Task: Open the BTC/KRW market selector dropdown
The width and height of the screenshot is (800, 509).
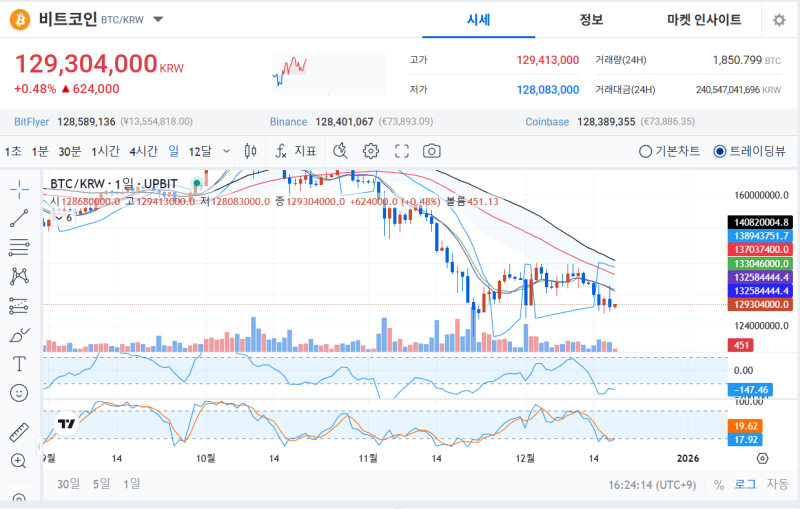Action: [159, 20]
